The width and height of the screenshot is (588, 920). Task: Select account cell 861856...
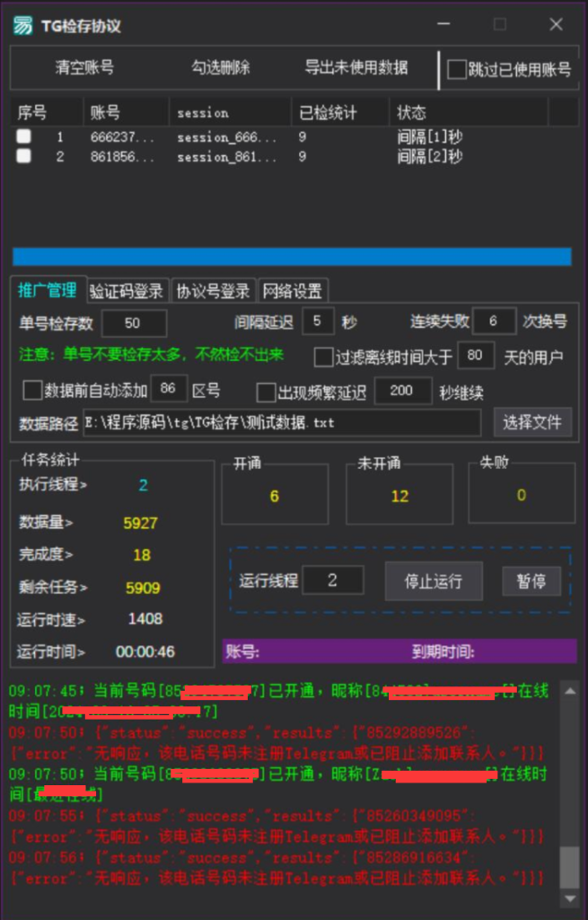[x=122, y=156]
